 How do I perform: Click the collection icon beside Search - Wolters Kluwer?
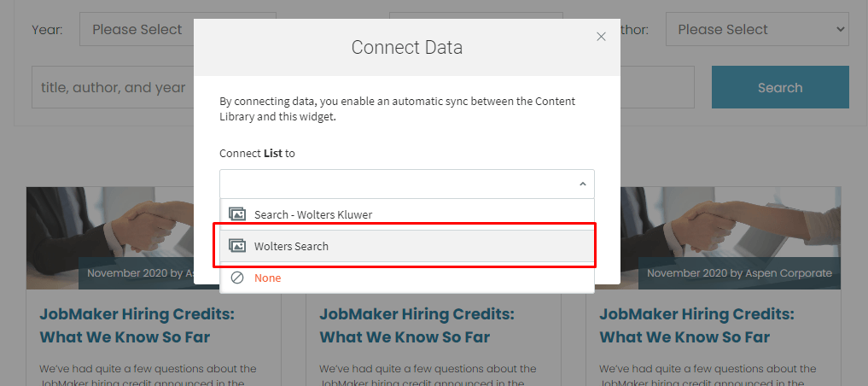point(237,214)
